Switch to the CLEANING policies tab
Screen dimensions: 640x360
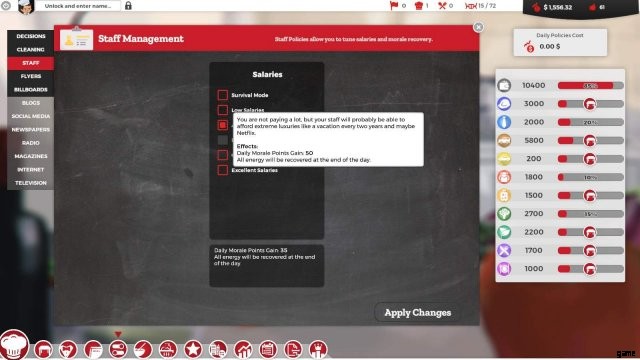[31, 49]
